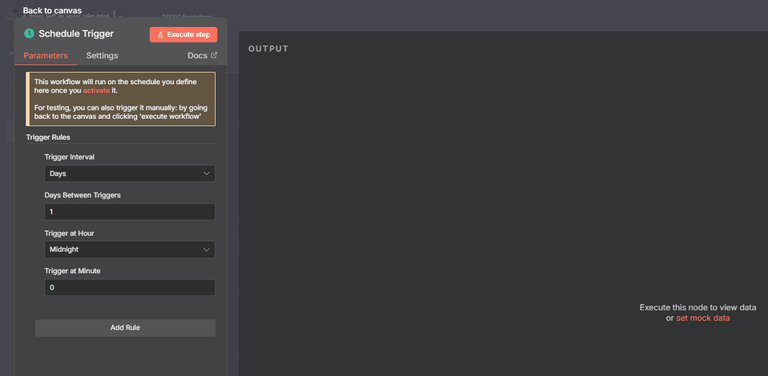Image resolution: width=768 pixels, height=376 pixels.
Task: Click the Execute step button
Action: click(x=183, y=35)
